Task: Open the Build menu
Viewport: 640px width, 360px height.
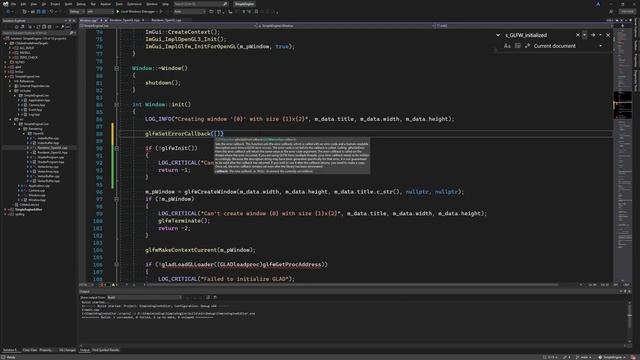Action: (x=68, y=4)
